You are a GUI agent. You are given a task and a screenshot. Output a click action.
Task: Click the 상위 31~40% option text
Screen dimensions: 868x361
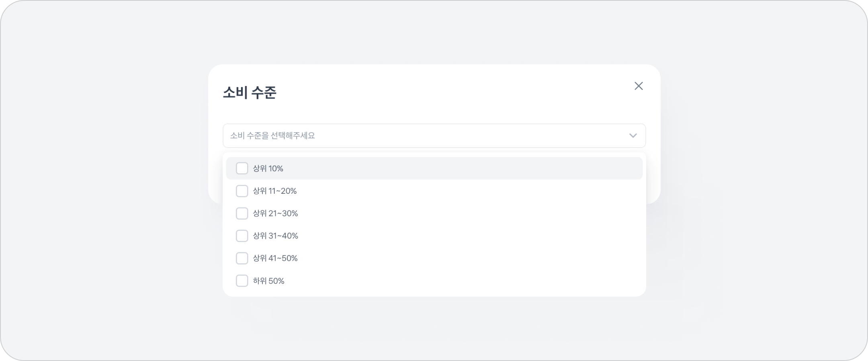(x=275, y=236)
